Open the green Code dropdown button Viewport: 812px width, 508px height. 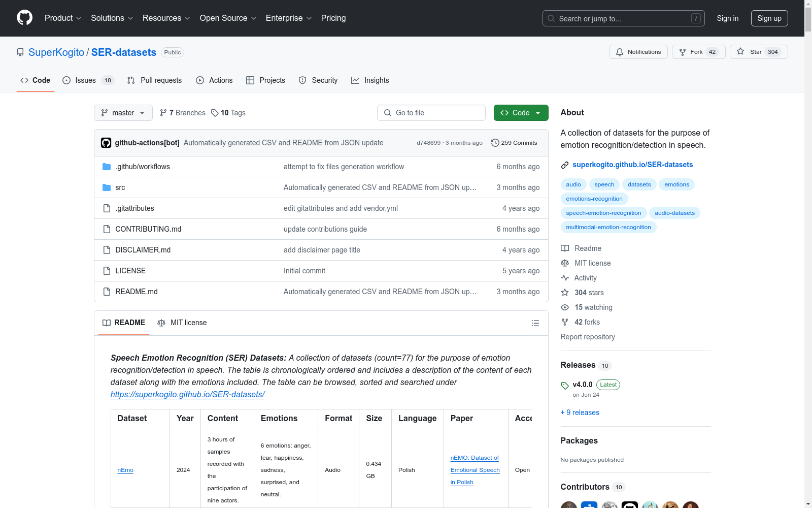pyautogui.click(x=521, y=113)
